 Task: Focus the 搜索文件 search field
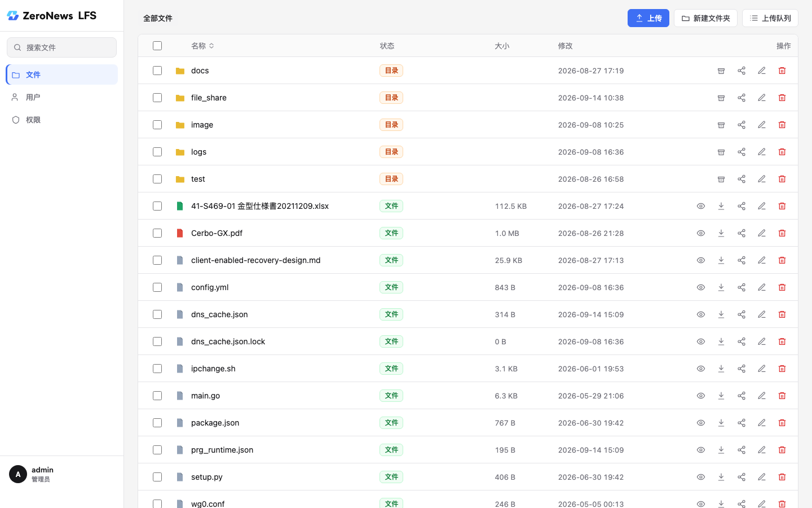coord(62,47)
